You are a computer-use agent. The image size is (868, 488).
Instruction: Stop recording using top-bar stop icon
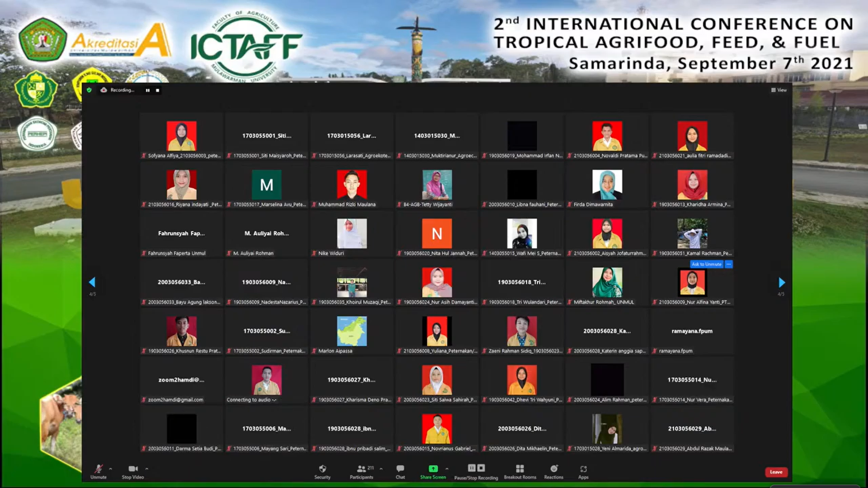[157, 90]
